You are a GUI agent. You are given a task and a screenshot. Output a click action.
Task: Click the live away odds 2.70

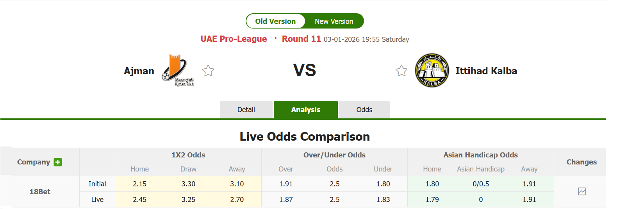pyautogui.click(x=237, y=200)
